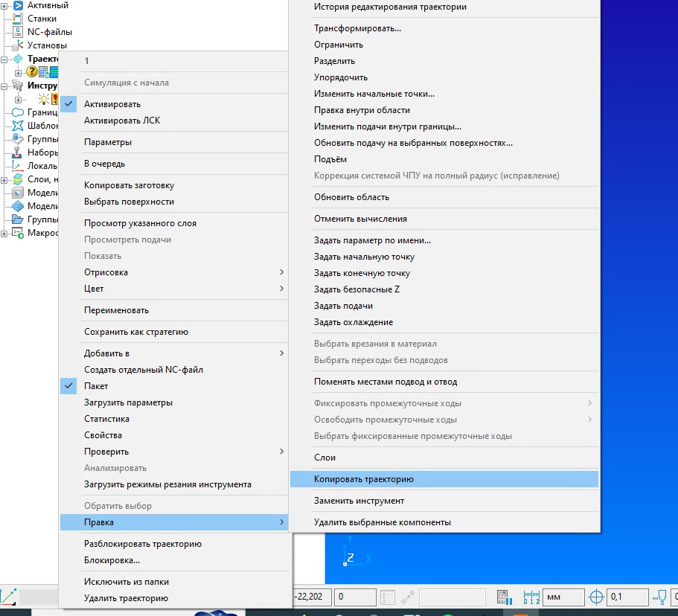Choose Удалить выбранные компоненты
The width and height of the screenshot is (678, 616).
coord(444,522)
